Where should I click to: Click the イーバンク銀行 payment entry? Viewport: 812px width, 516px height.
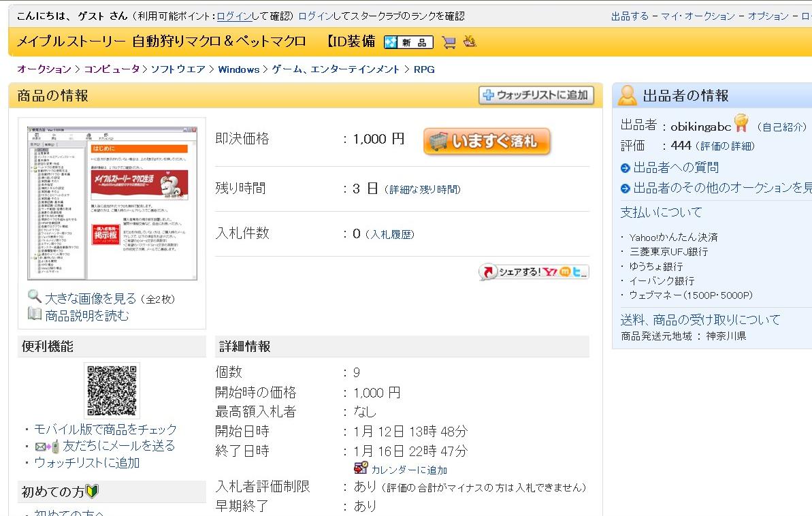[x=662, y=280]
